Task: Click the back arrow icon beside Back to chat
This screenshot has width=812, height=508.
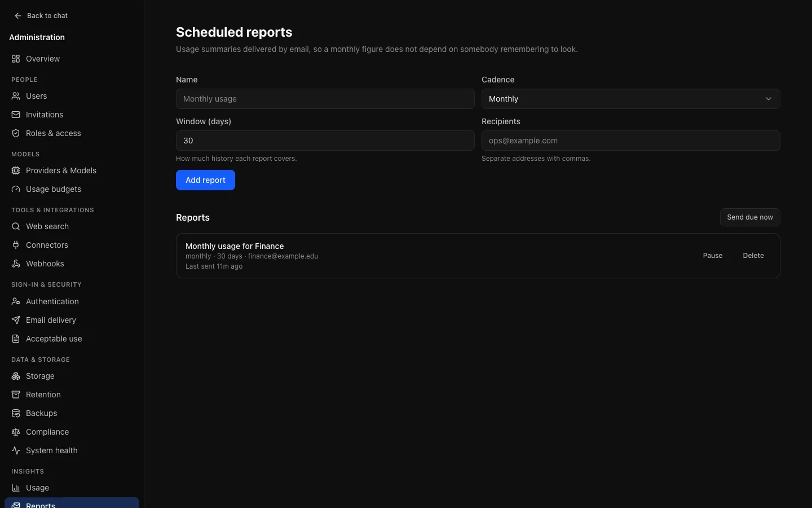Action: click(x=18, y=16)
